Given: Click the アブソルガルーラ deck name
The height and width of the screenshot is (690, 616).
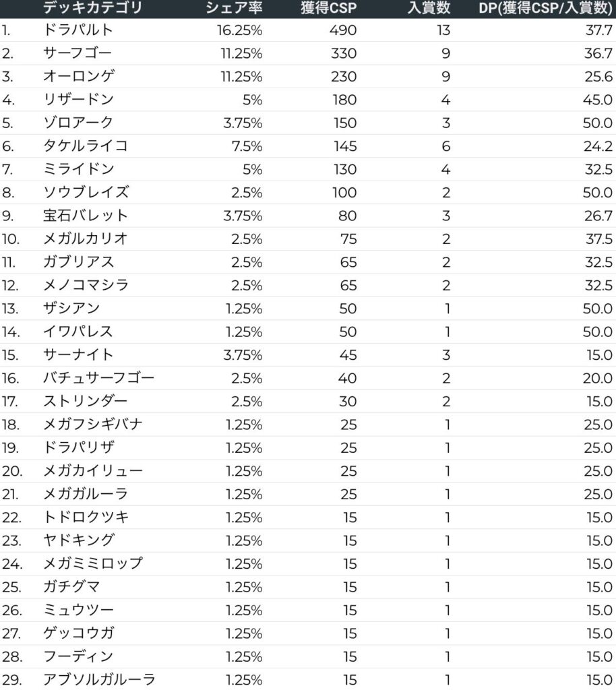Looking at the screenshot, I should pos(98,679).
